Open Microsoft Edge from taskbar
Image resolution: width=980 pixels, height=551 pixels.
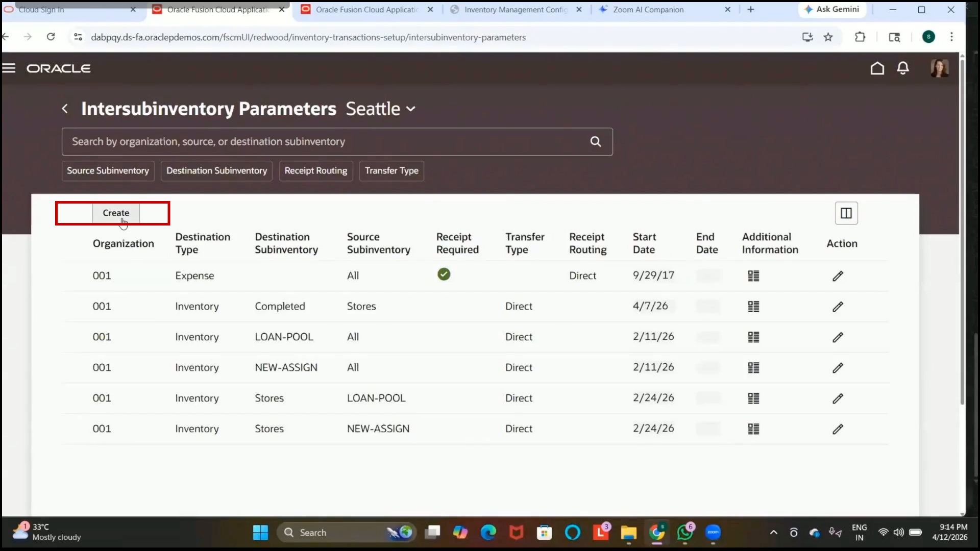pos(488,533)
